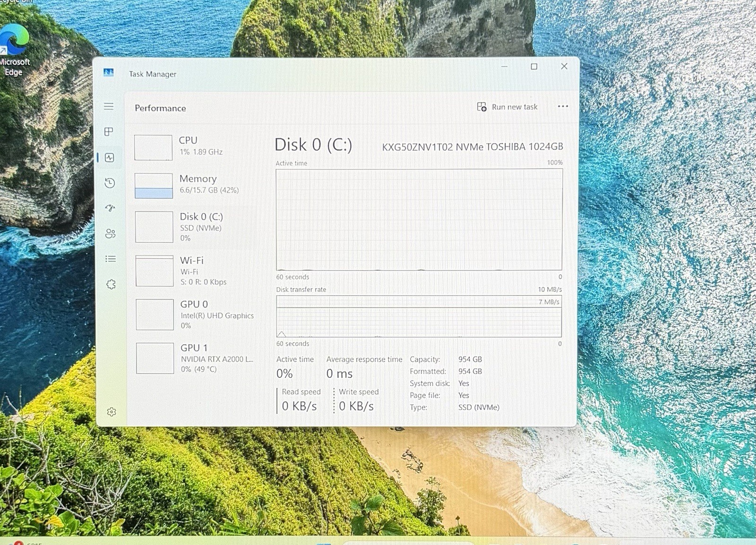
Task: Click the Disk 0 (C:) heading
Action: [313, 145]
